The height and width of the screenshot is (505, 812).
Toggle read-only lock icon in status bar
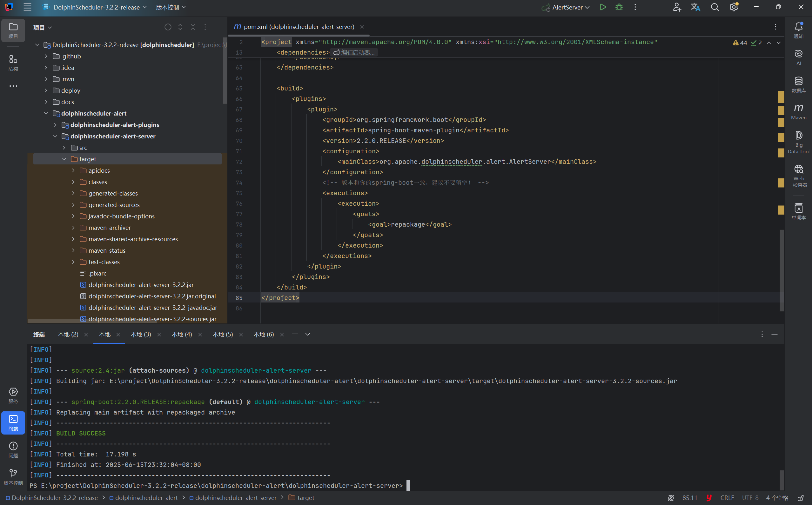pyautogui.click(x=801, y=498)
